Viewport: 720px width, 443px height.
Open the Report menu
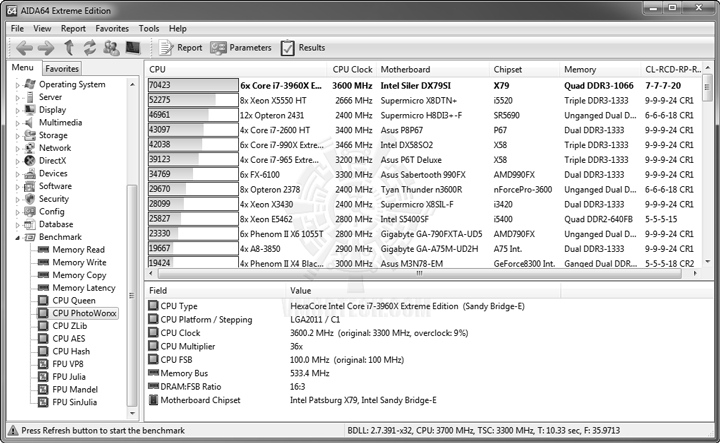(x=73, y=28)
